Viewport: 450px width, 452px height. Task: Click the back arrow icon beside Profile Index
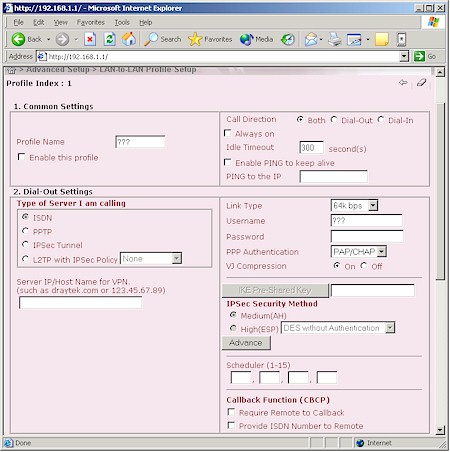(403, 82)
